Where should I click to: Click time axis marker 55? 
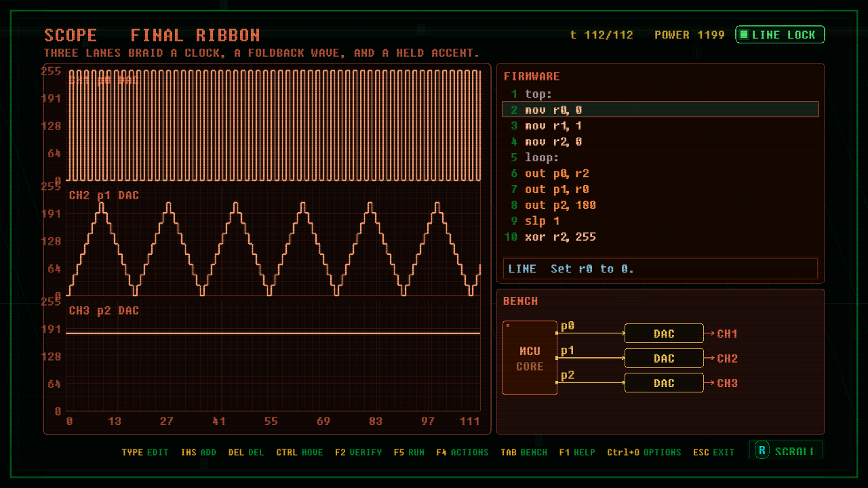click(x=271, y=421)
